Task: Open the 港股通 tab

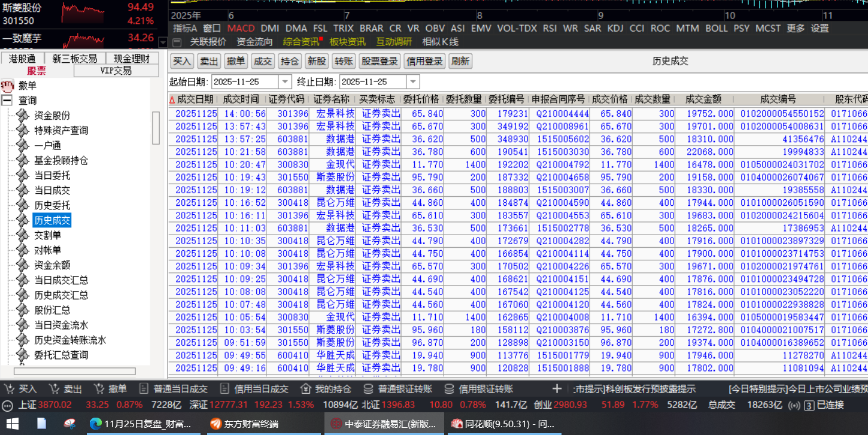Action: coord(23,59)
